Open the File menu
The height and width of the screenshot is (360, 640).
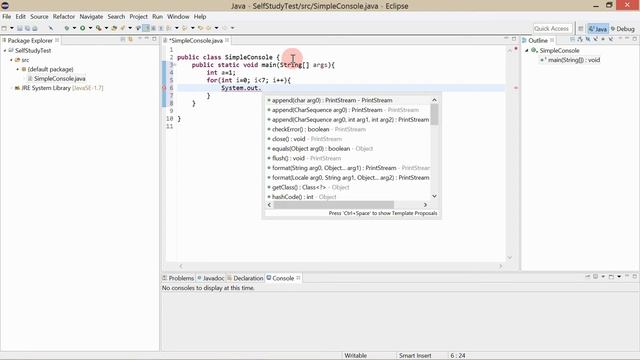coord(7,17)
